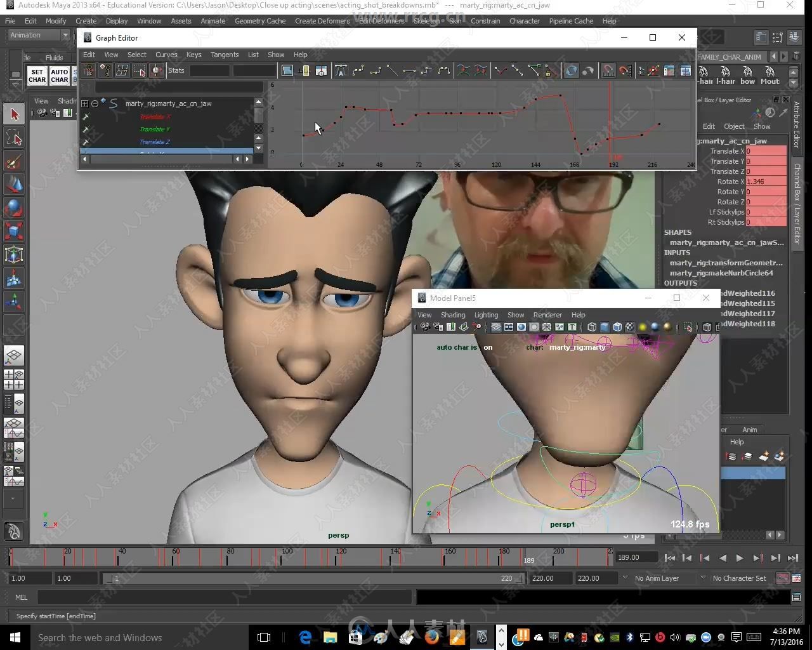Select Lf Stickylips channel label

pos(726,212)
